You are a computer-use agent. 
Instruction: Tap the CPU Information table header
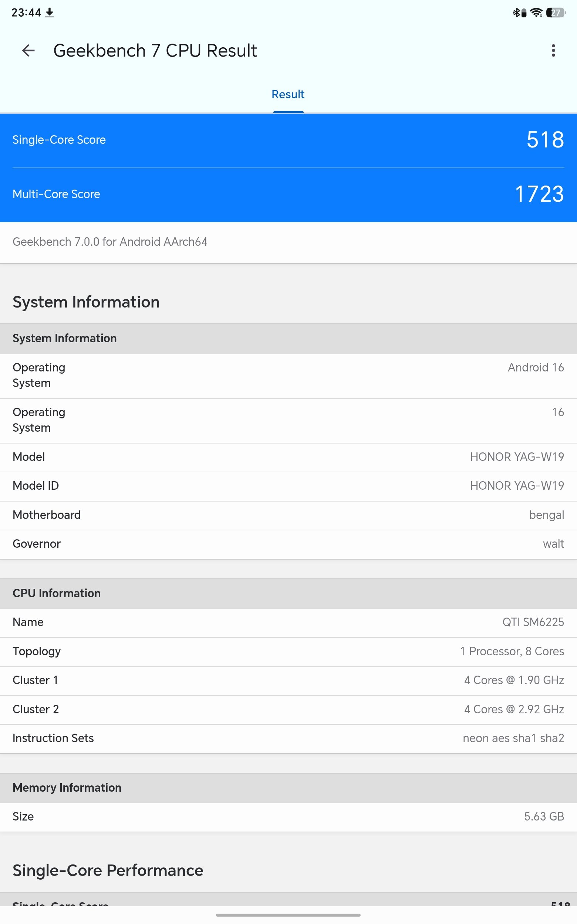tap(288, 593)
